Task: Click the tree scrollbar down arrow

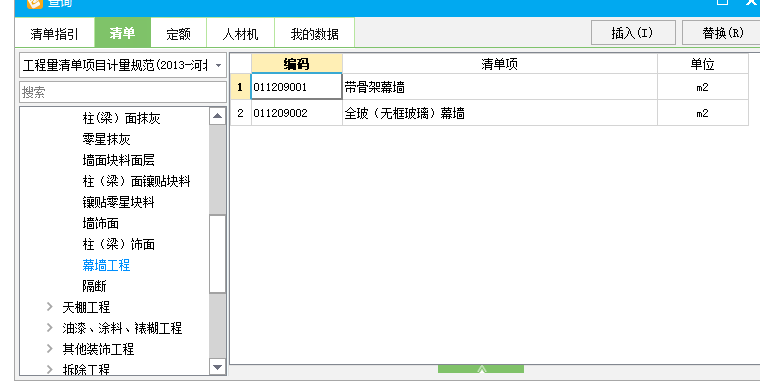Action: click(218, 367)
